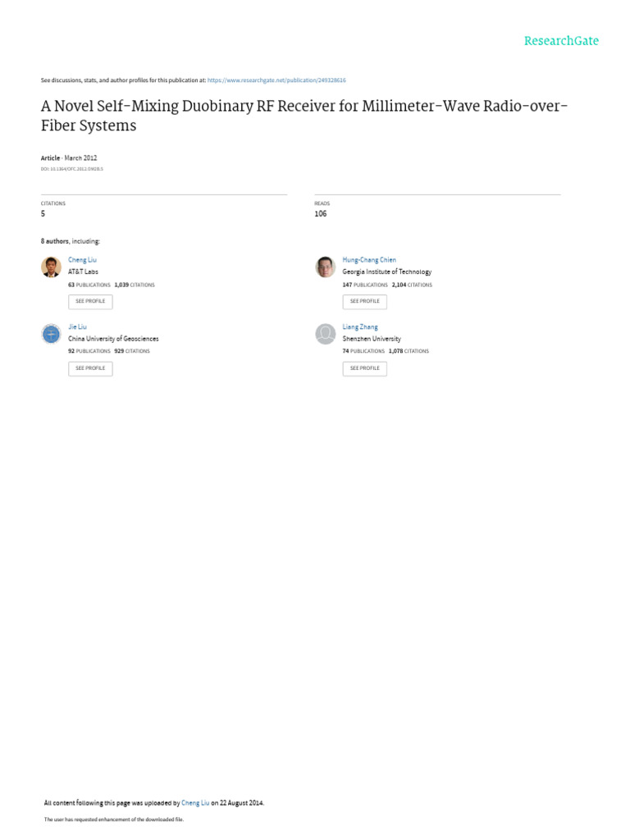Click the DOI text under Article date
630x840 pixels.
click(72, 169)
